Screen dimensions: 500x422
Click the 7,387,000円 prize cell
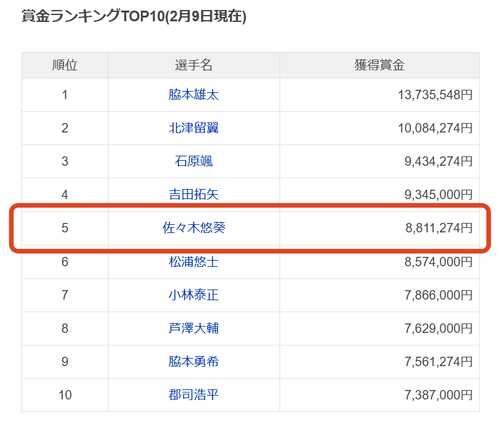[x=379, y=395]
